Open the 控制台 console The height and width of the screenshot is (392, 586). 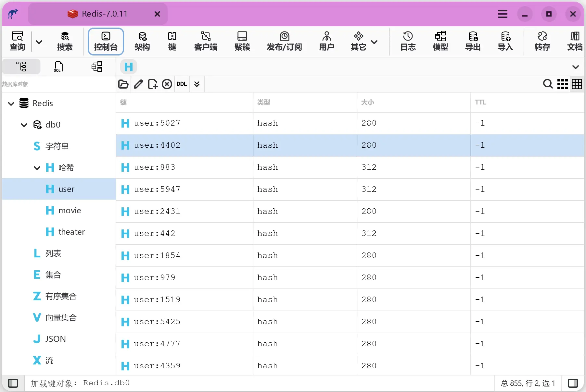(106, 41)
